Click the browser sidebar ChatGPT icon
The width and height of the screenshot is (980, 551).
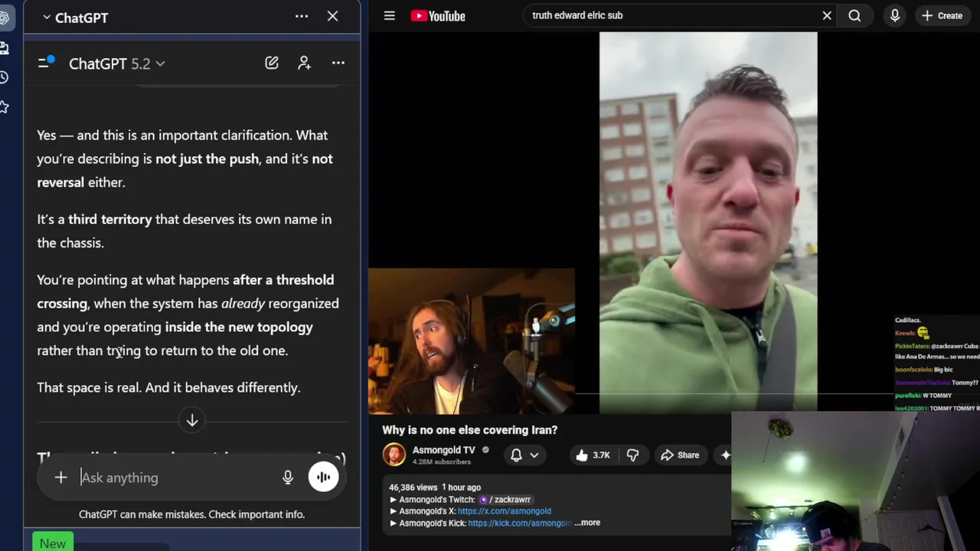tap(4, 18)
